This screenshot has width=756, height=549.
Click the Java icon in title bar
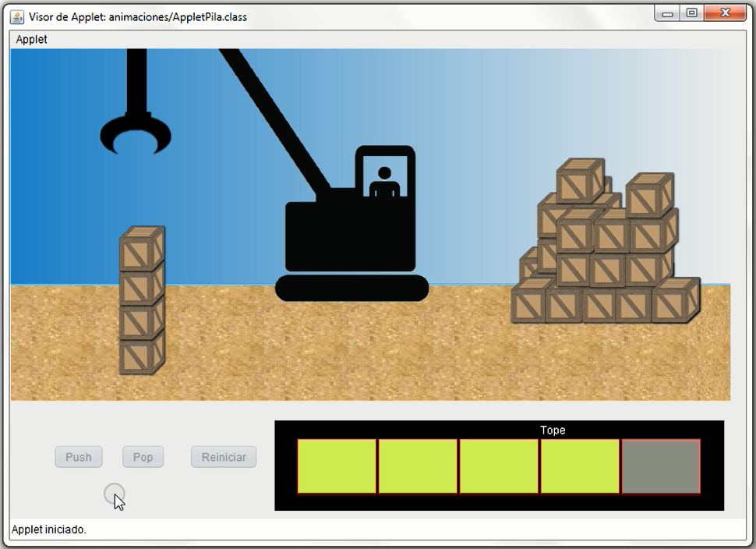click(x=17, y=16)
